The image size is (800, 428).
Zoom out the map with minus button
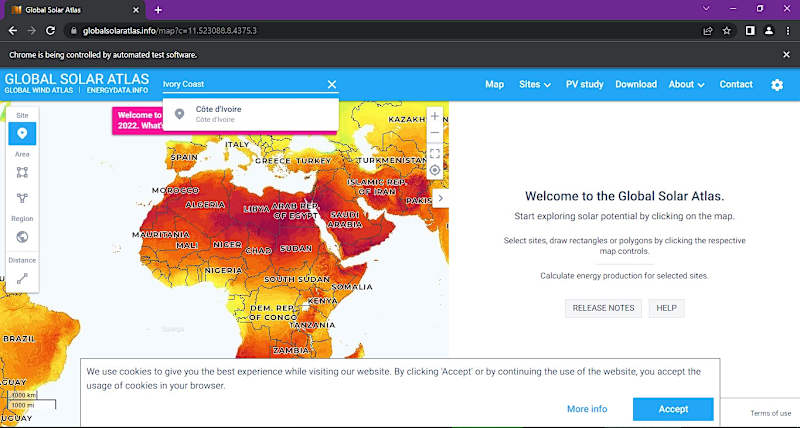point(434,133)
